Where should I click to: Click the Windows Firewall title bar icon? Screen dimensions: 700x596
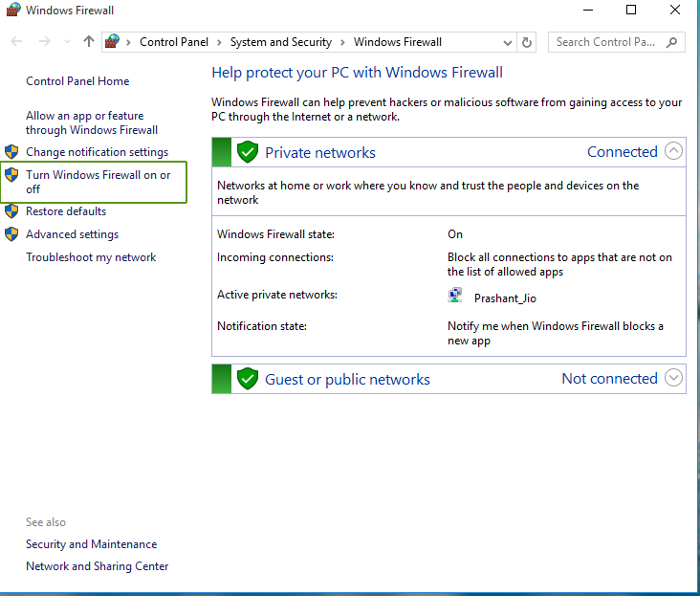tap(13, 10)
